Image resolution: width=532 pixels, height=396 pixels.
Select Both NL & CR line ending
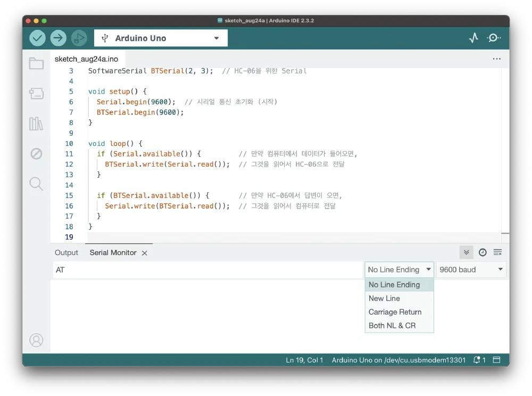click(392, 326)
